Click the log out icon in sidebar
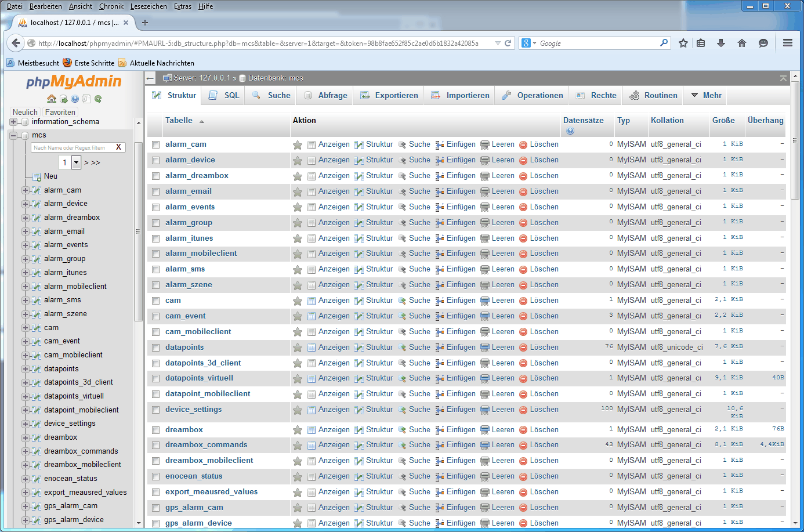The width and height of the screenshot is (804, 532). 63,99
